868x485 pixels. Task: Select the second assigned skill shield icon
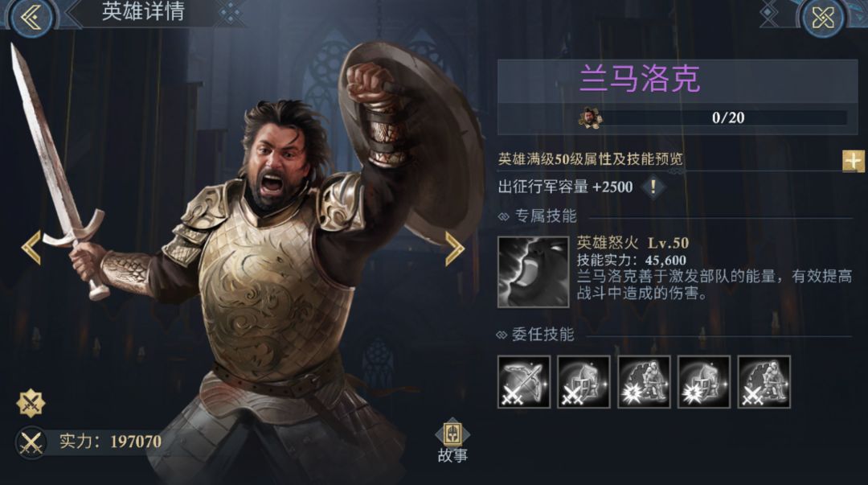583,382
